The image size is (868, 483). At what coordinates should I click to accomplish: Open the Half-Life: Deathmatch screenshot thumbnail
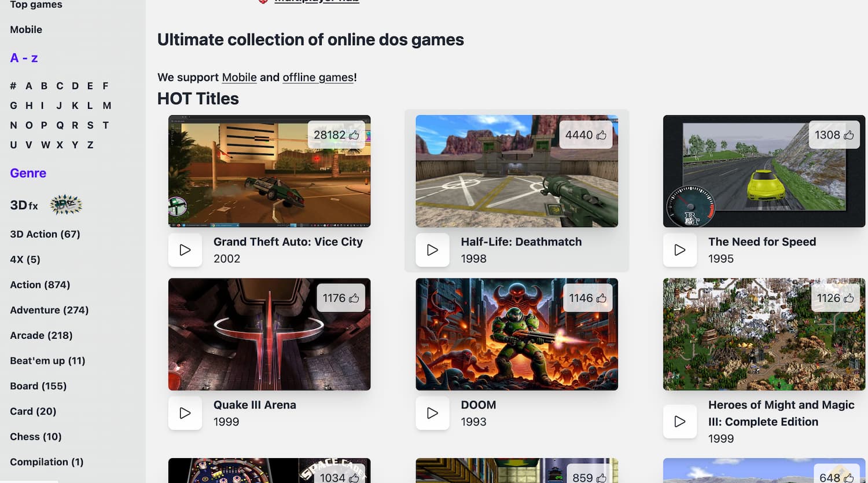click(x=517, y=171)
